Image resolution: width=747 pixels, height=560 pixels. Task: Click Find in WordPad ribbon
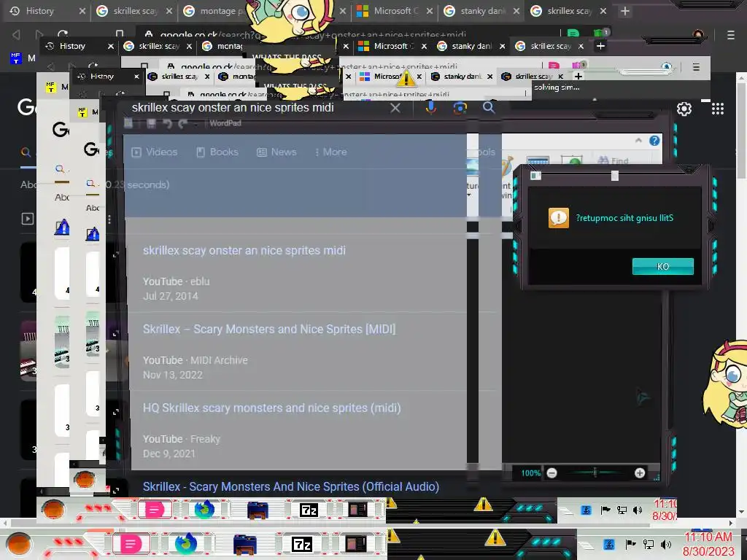pos(613,161)
